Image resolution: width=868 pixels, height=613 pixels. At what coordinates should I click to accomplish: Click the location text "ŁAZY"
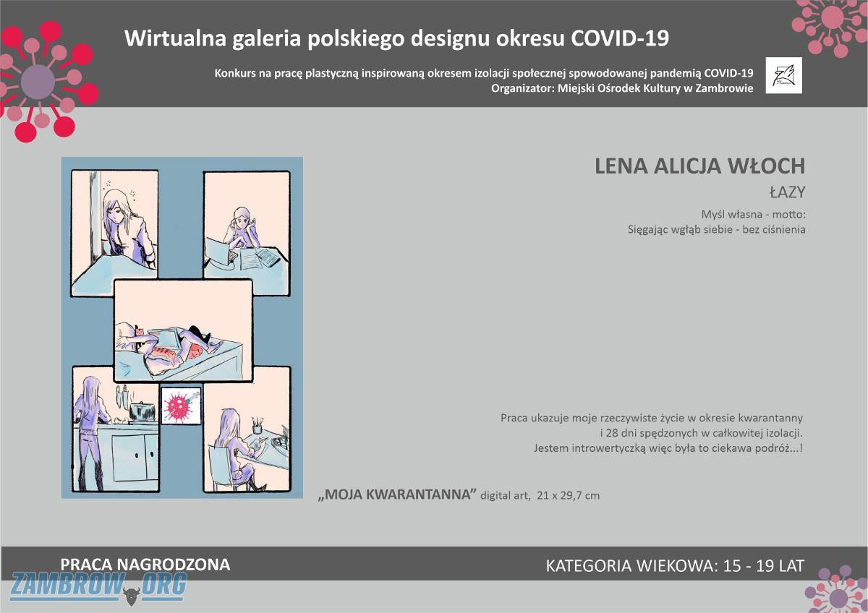tap(787, 192)
